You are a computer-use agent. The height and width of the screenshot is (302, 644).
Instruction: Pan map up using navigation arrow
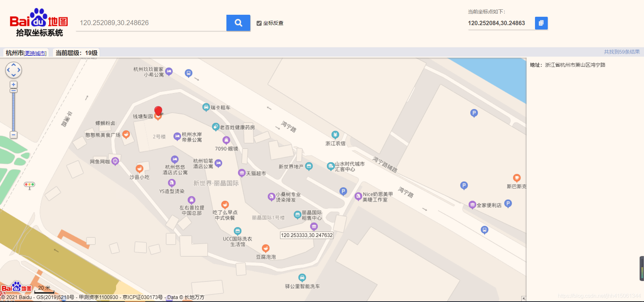[14, 64]
